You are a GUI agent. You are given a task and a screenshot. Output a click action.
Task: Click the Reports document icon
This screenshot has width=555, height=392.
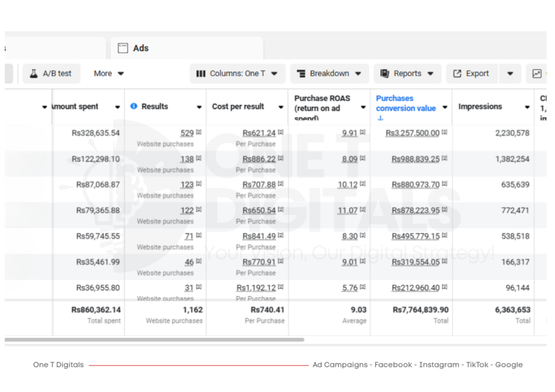coord(385,74)
